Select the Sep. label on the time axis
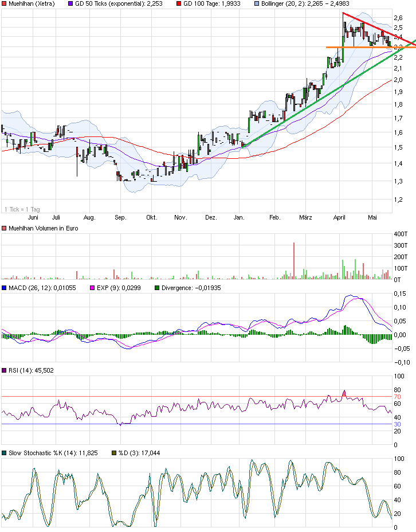The image size is (416, 532). pyautogui.click(x=120, y=218)
